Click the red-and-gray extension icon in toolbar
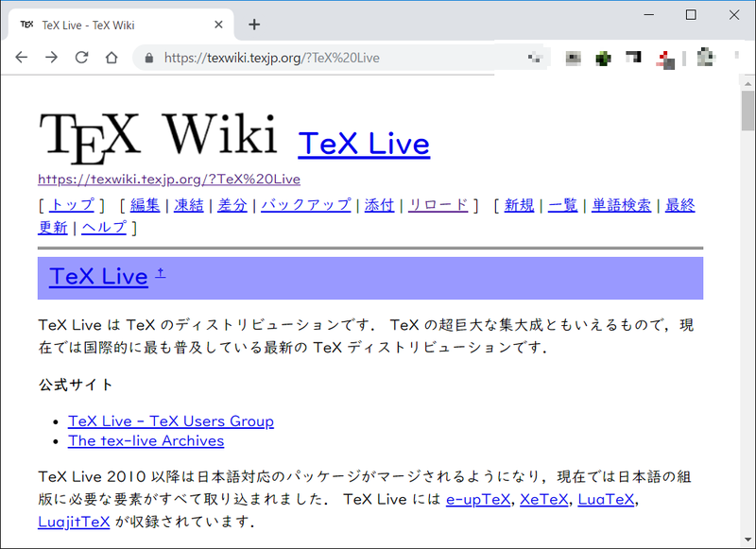756x549 pixels. point(665,60)
